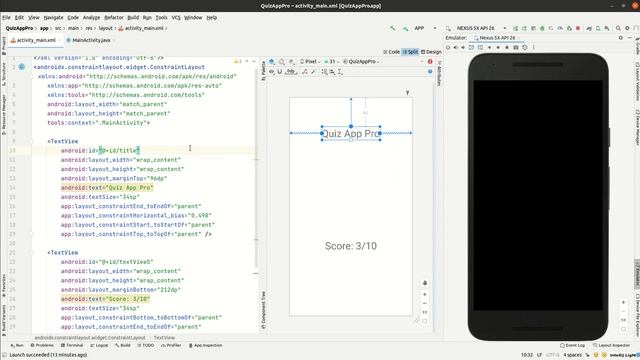Image resolution: width=640 pixels, height=360 pixels.
Task: Click the emulator screenshot camera icon
Action: 516,47
